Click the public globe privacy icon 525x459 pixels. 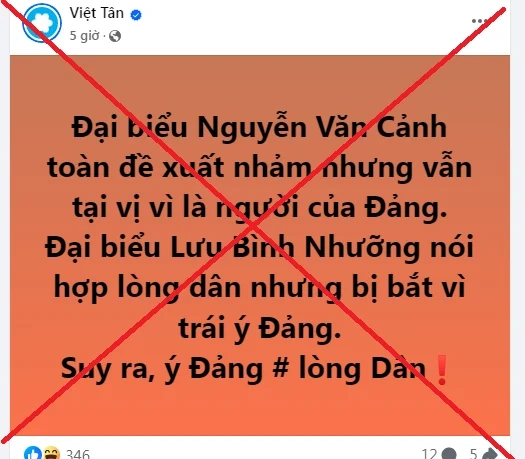(115, 36)
